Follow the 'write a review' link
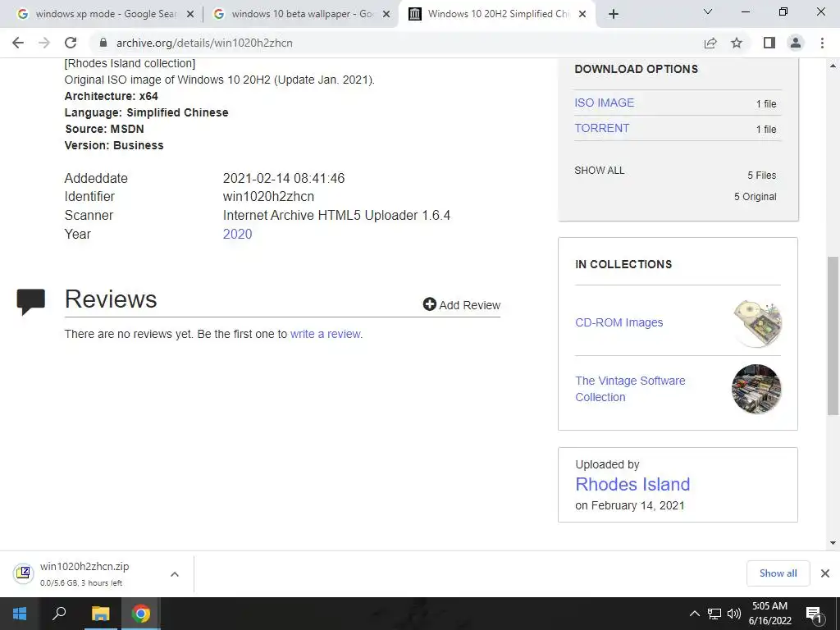This screenshot has width=840, height=630. [x=325, y=334]
